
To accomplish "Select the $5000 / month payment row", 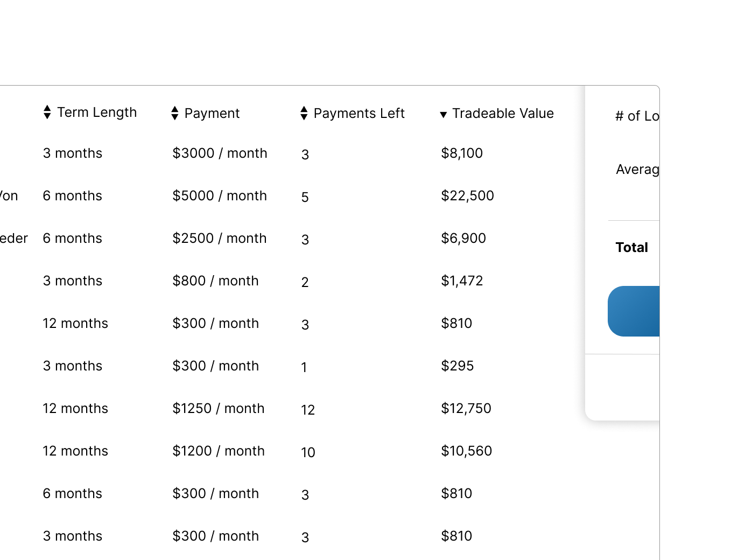I will coord(220,196).
